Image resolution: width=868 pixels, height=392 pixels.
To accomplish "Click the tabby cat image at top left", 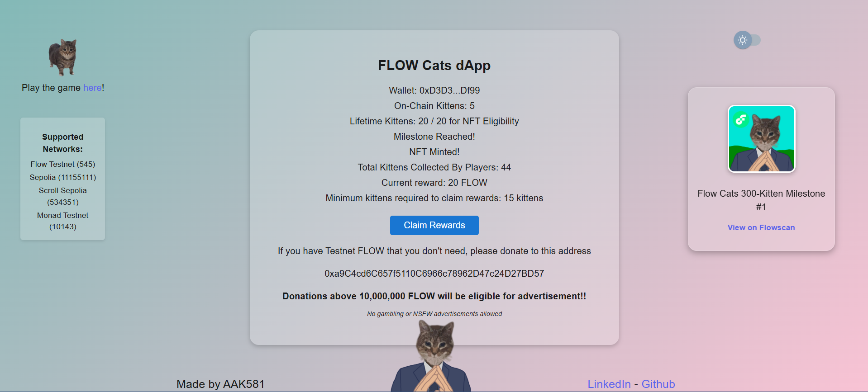I will (63, 57).
